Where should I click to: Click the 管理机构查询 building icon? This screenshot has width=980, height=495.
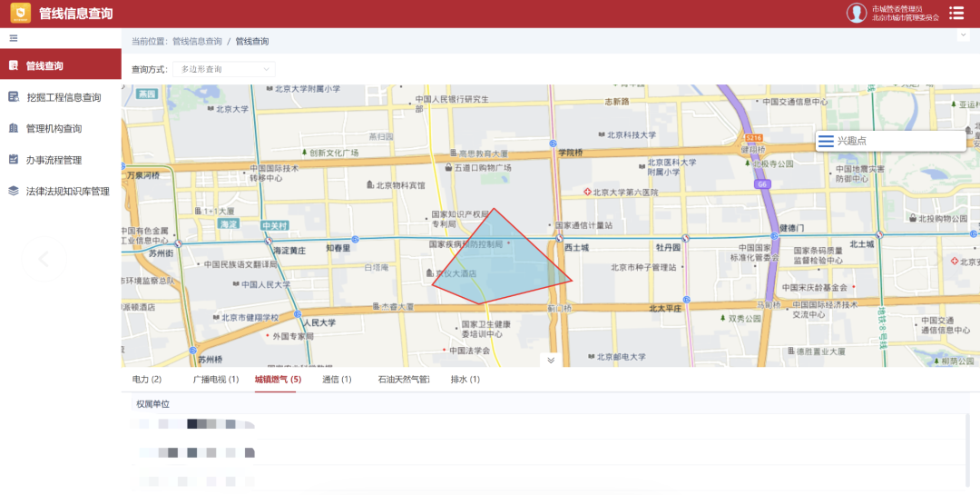[14, 128]
